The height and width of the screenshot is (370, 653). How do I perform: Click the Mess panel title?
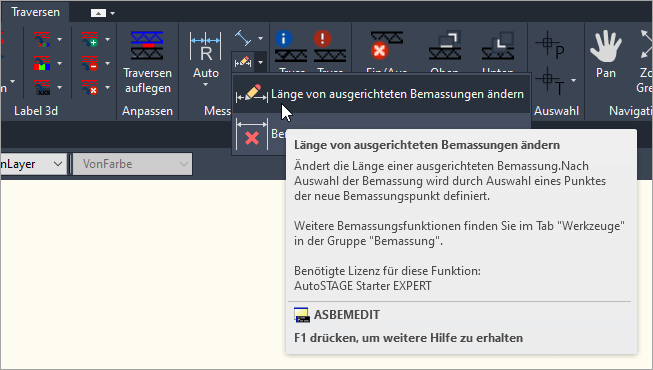[217, 111]
